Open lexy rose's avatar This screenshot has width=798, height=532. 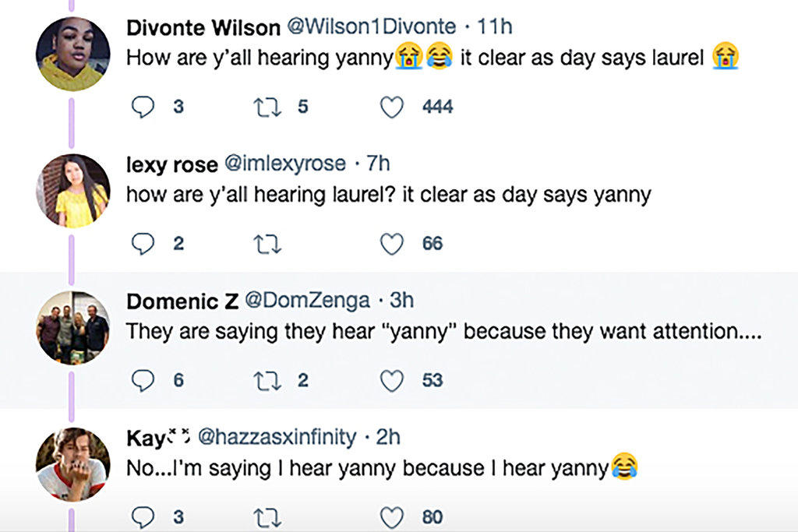pyautogui.click(x=72, y=191)
